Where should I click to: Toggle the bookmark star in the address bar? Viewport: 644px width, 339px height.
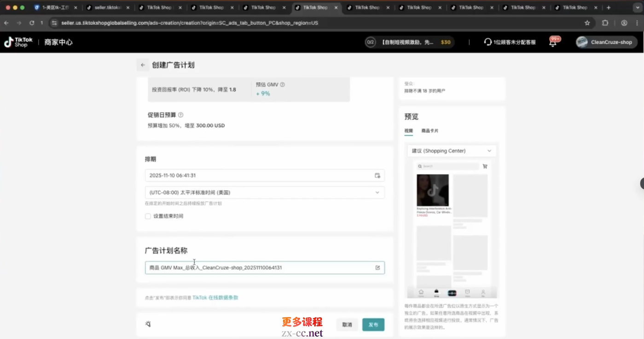pyautogui.click(x=587, y=22)
